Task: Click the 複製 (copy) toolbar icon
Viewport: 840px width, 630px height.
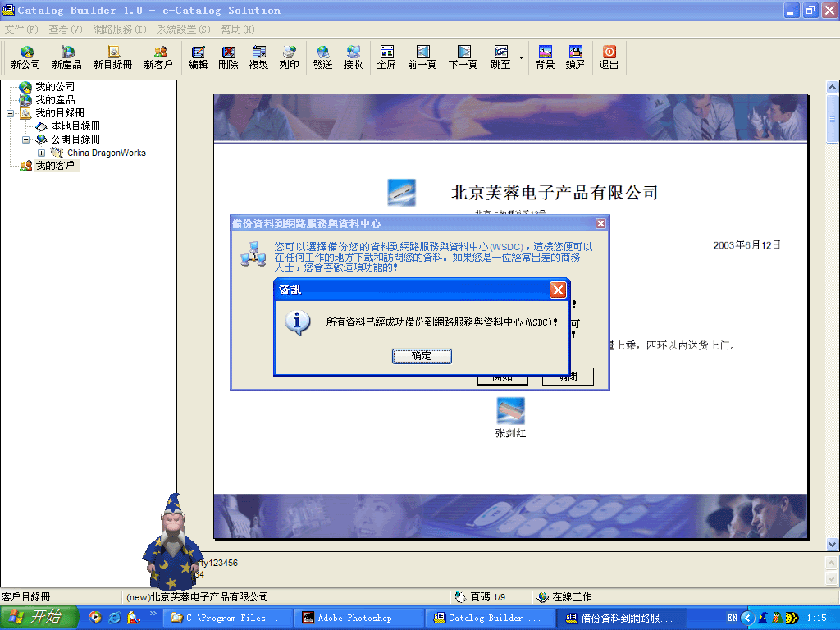Action: (258, 57)
